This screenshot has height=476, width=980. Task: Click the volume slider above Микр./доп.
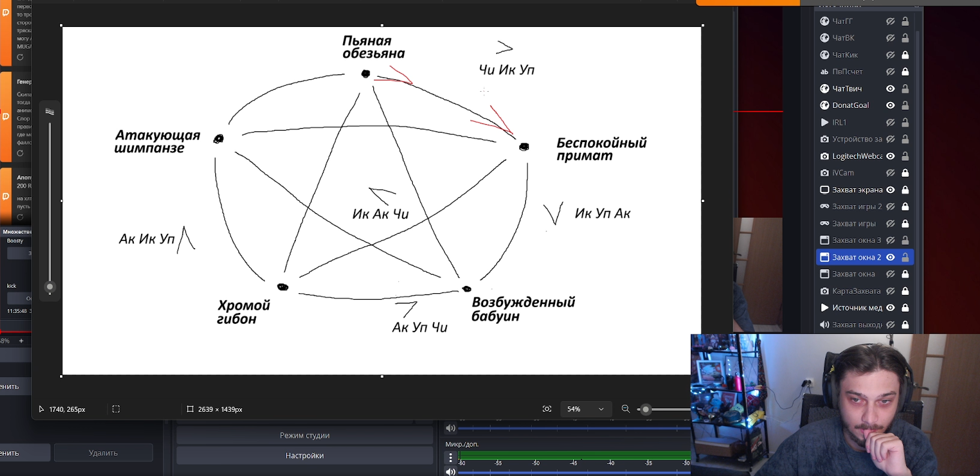[574, 428]
